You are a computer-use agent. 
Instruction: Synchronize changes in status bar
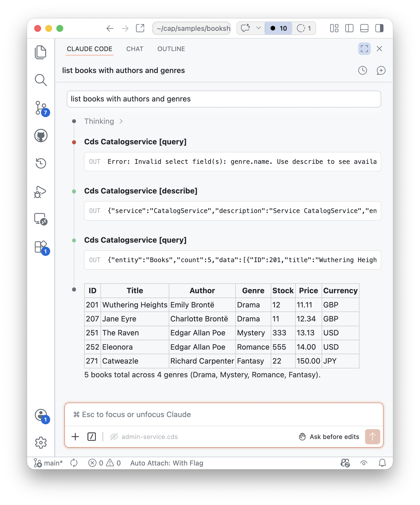click(74, 463)
